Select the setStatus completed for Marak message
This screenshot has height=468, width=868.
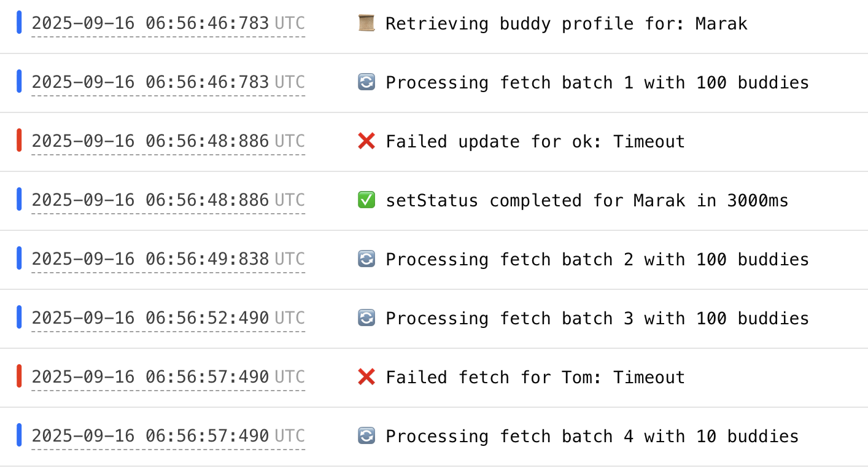point(586,201)
